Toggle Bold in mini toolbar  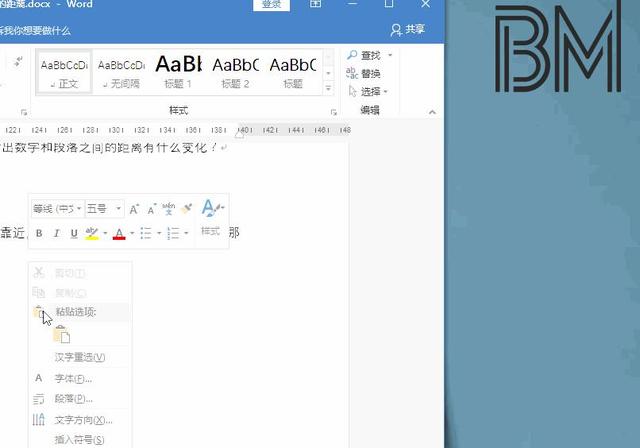39,233
